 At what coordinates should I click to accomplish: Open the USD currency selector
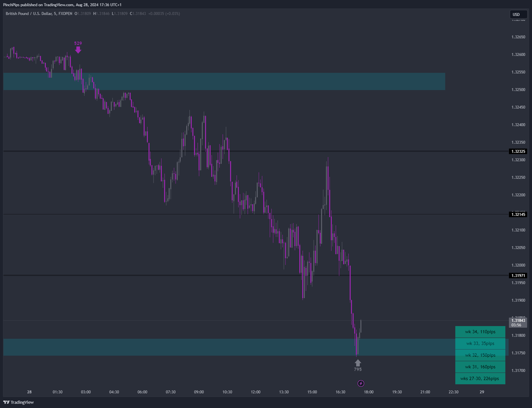(518, 14)
